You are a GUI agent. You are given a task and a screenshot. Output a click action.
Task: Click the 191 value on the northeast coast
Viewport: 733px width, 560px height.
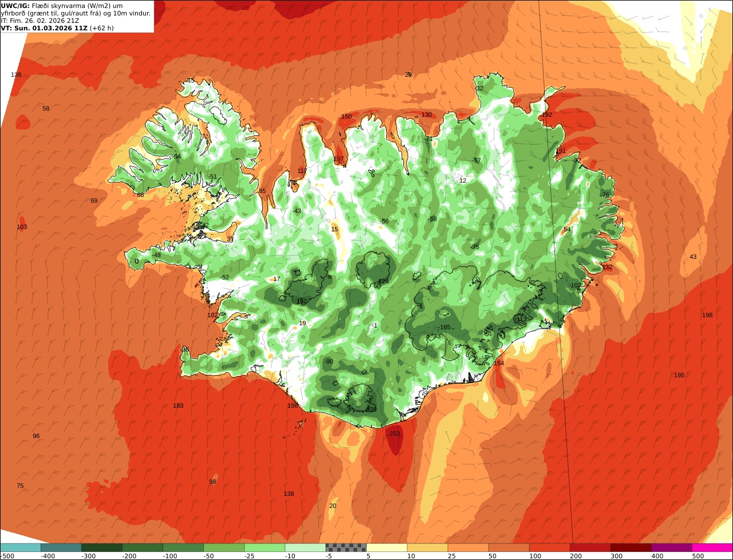pos(561,151)
